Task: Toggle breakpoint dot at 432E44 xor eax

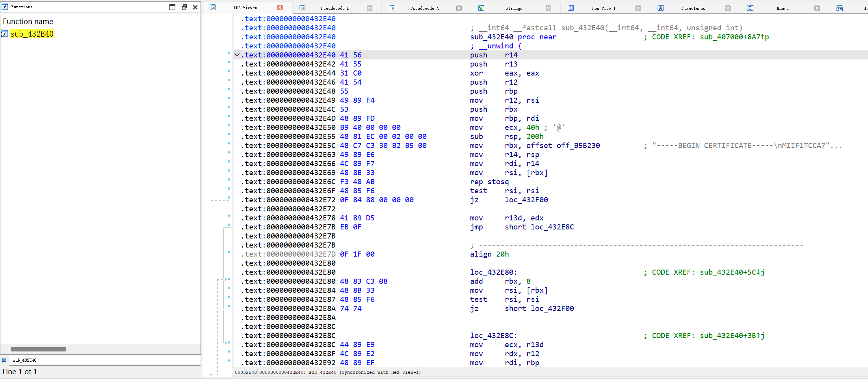Action: click(229, 71)
